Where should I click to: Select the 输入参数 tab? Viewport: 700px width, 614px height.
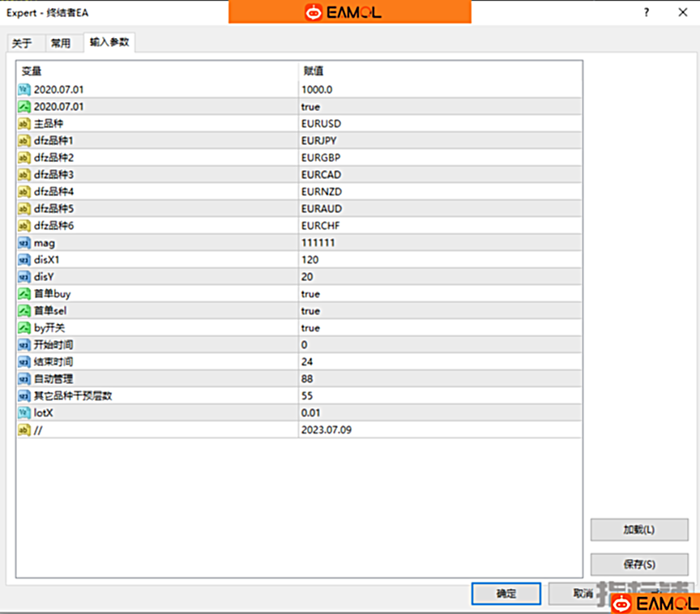click(x=109, y=42)
